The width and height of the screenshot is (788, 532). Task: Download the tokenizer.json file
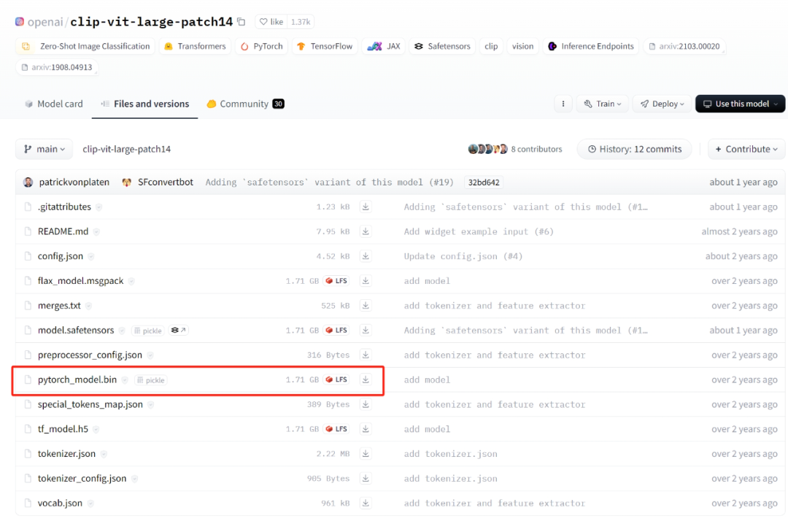[x=366, y=454]
